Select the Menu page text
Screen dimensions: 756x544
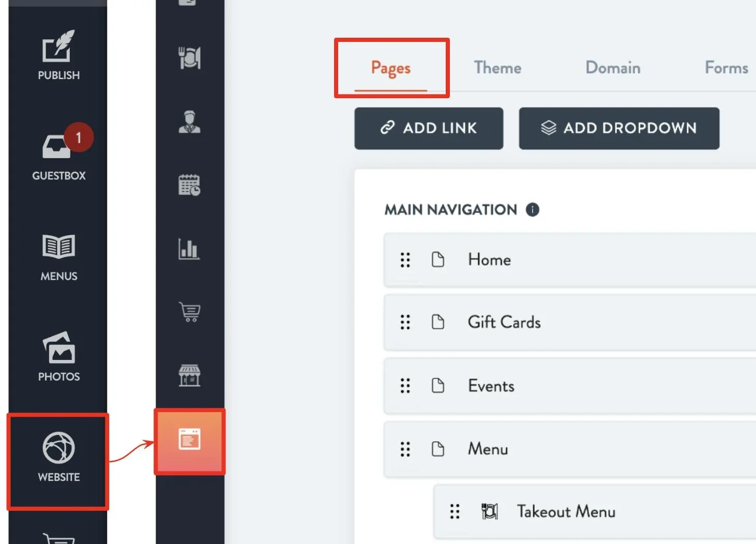(x=488, y=449)
